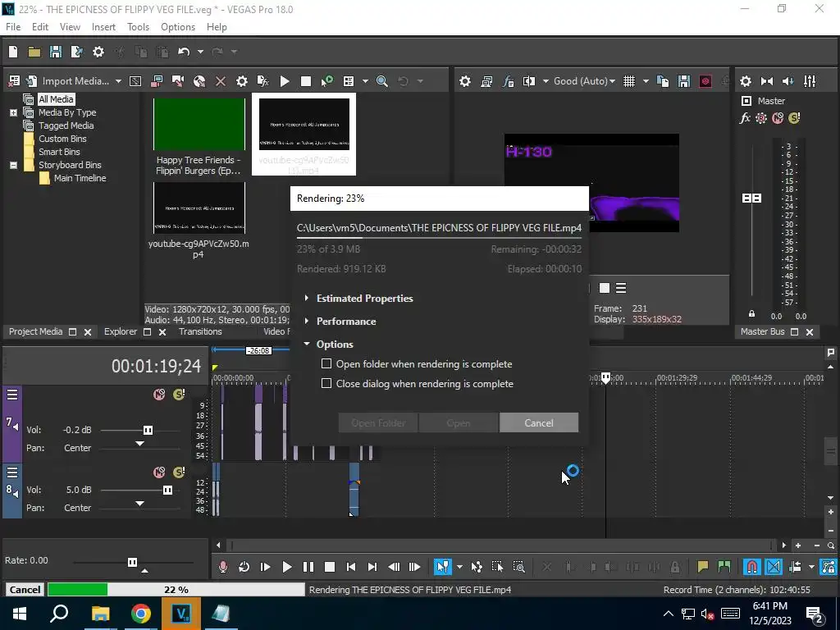Open Project Properties gear in main toolbar
The height and width of the screenshot is (630, 840).
(98, 52)
